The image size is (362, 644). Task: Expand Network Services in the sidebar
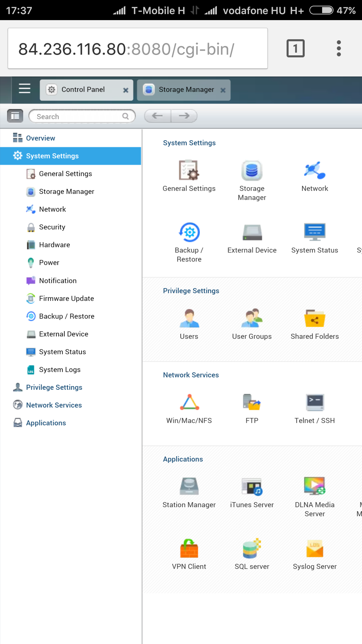tap(54, 405)
